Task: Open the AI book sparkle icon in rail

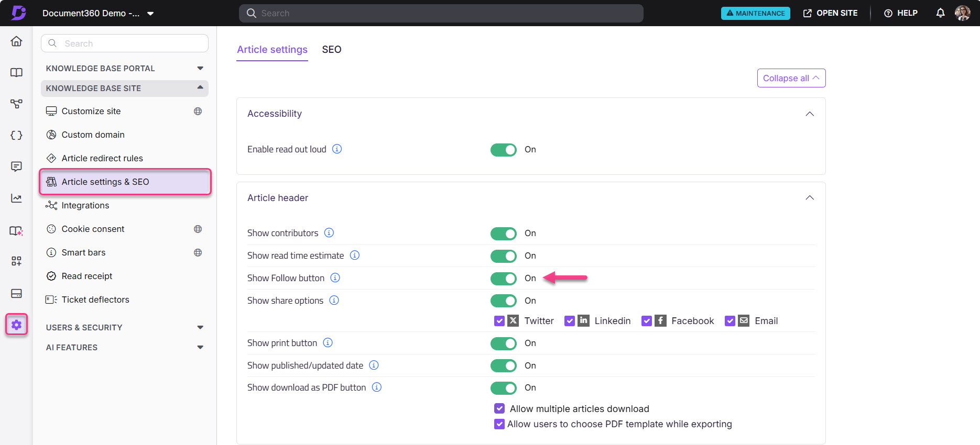Action: coord(16,230)
